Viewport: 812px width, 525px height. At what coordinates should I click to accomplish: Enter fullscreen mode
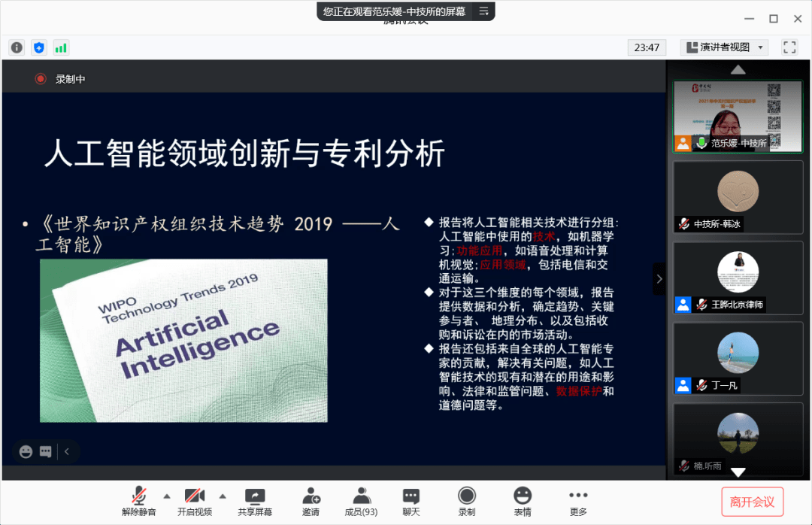(x=789, y=47)
